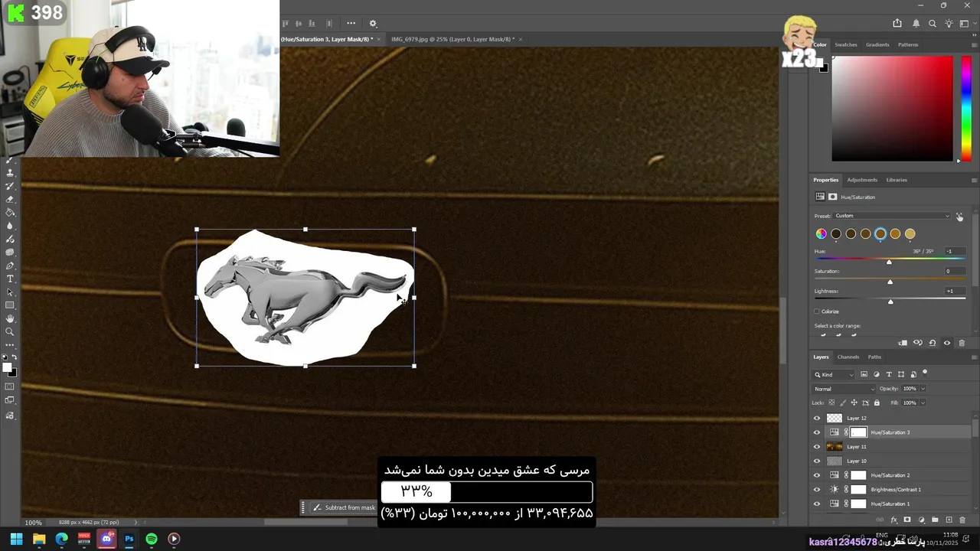Enable the Colorize checkbox
Image resolution: width=980 pixels, height=551 pixels.
[817, 311]
